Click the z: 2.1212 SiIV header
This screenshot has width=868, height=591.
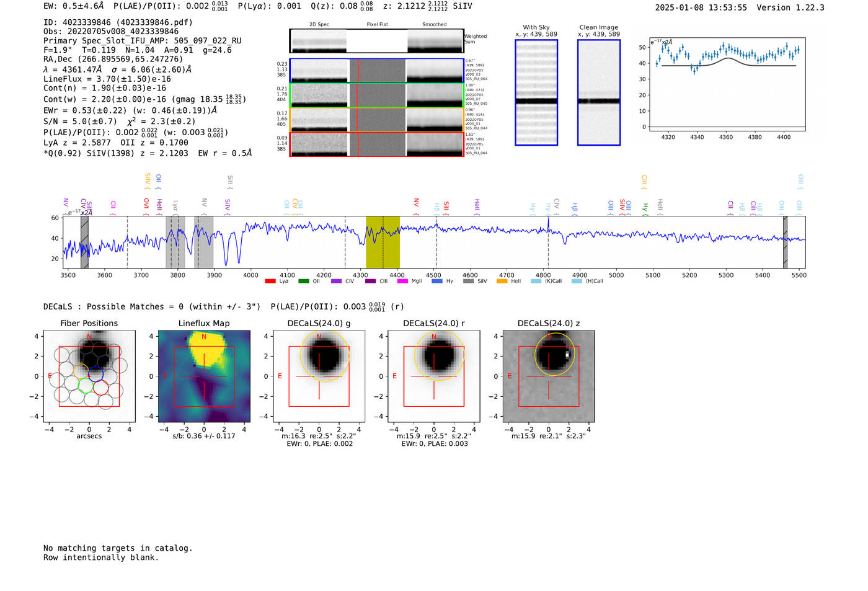[x=427, y=6]
